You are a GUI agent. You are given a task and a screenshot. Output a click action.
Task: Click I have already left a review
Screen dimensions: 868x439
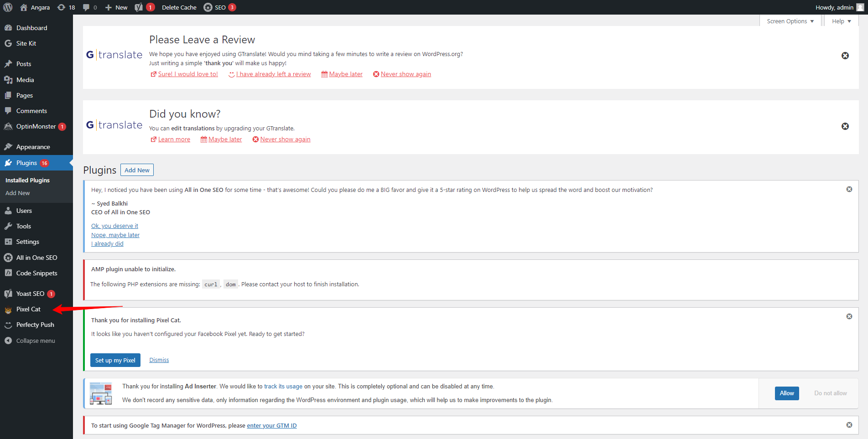click(x=273, y=74)
